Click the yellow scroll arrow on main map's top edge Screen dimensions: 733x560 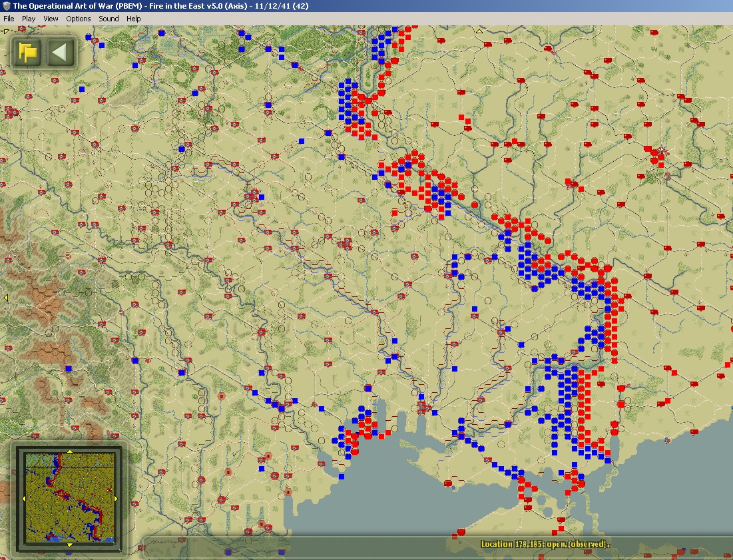[479, 31]
